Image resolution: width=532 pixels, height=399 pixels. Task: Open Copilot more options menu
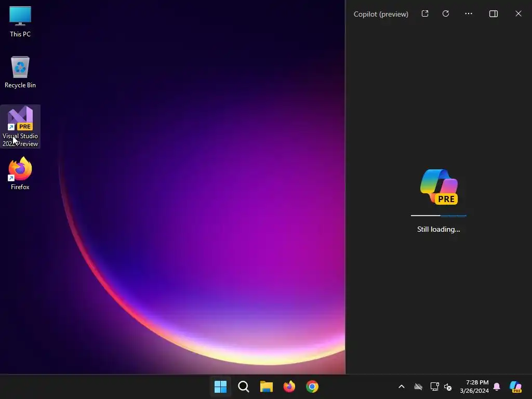[x=469, y=14]
